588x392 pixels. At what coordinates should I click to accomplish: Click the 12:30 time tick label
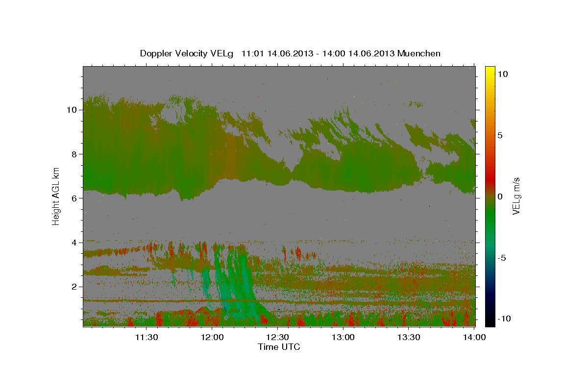click(278, 337)
